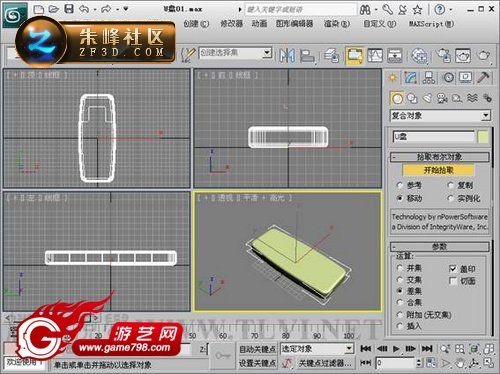Click the 开始拾取 button
The height and width of the screenshot is (374, 500).
[438, 170]
